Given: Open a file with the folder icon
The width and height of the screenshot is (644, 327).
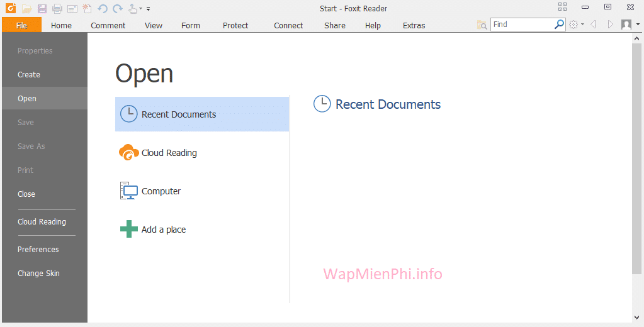Looking at the screenshot, I should pos(26,8).
